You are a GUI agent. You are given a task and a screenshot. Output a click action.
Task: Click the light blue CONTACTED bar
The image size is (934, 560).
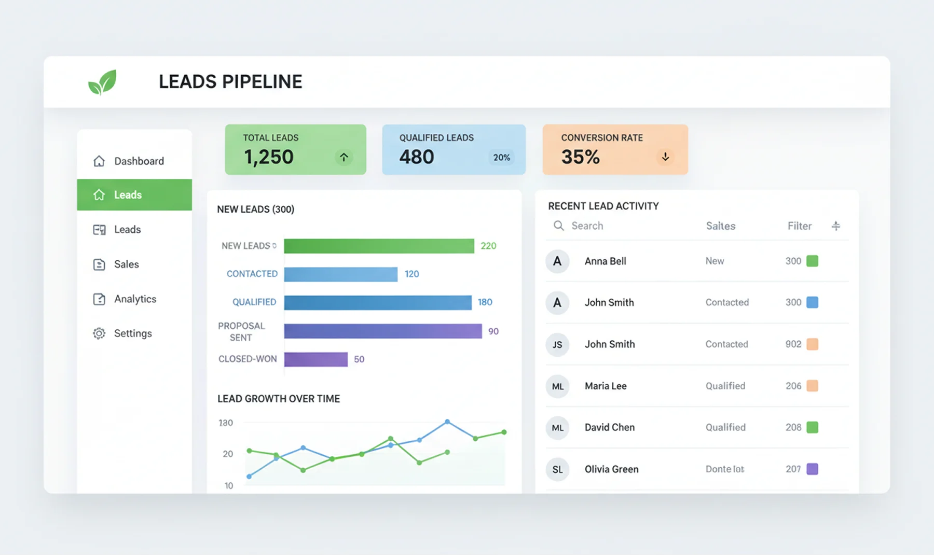coord(341,274)
